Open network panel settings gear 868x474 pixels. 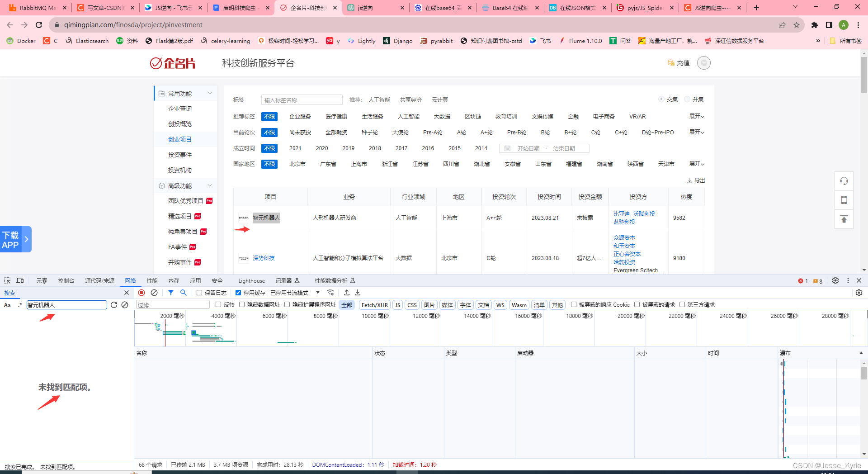coord(859,293)
